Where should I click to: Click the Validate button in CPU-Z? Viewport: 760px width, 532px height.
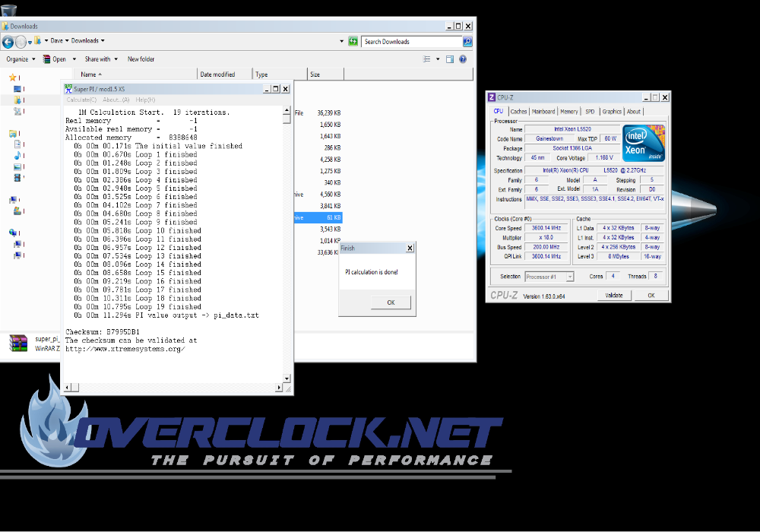tap(613, 295)
